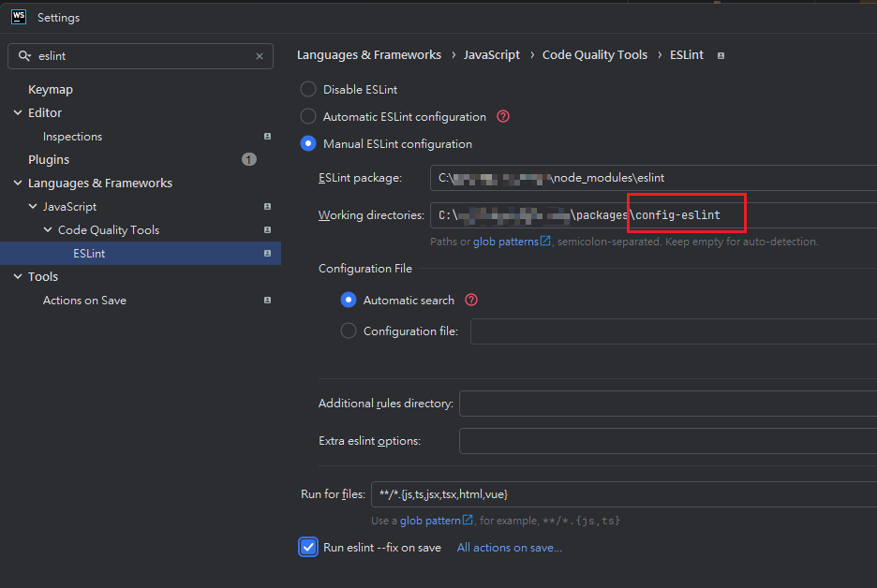Click the Working directories input field
Viewport: 877px width, 588px height.
coord(653,215)
